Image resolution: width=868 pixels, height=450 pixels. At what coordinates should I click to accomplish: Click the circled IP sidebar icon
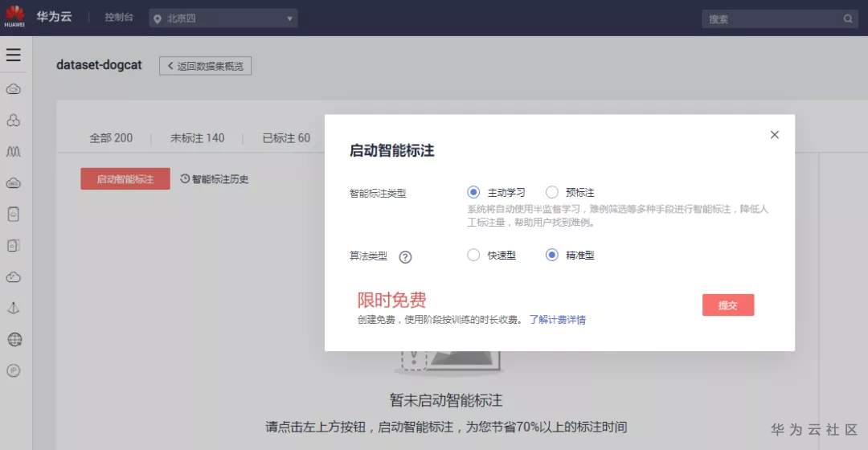pyautogui.click(x=14, y=371)
